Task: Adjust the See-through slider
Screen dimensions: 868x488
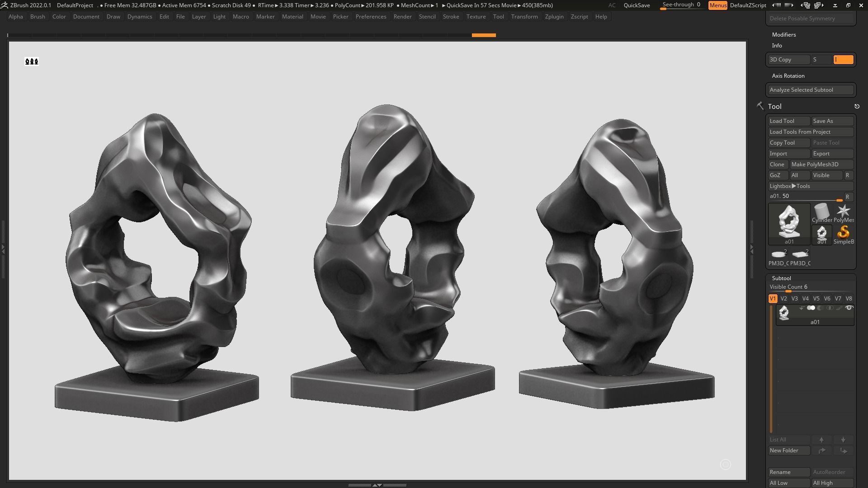Action: tap(681, 5)
